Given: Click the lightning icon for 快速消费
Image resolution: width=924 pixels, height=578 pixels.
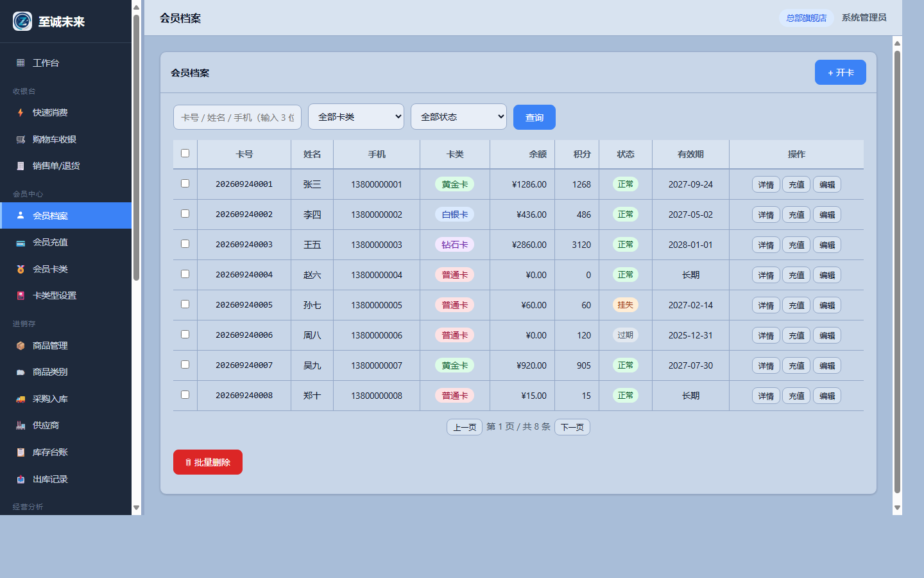Looking at the screenshot, I should [x=21, y=112].
